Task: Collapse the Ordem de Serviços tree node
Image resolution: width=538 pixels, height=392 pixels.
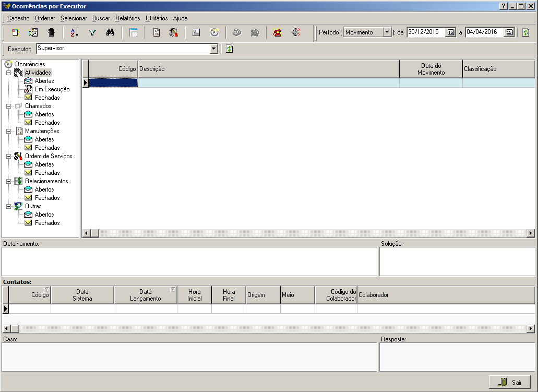Action: [x=8, y=156]
